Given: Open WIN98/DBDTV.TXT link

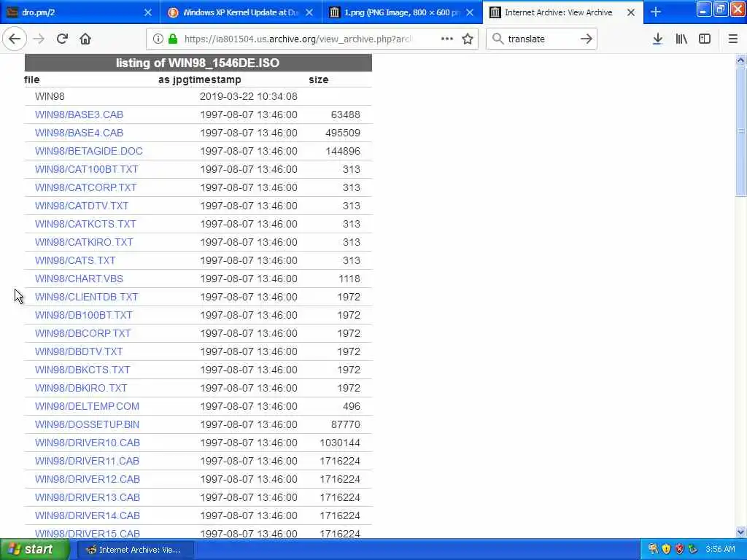Looking at the screenshot, I should tap(79, 351).
